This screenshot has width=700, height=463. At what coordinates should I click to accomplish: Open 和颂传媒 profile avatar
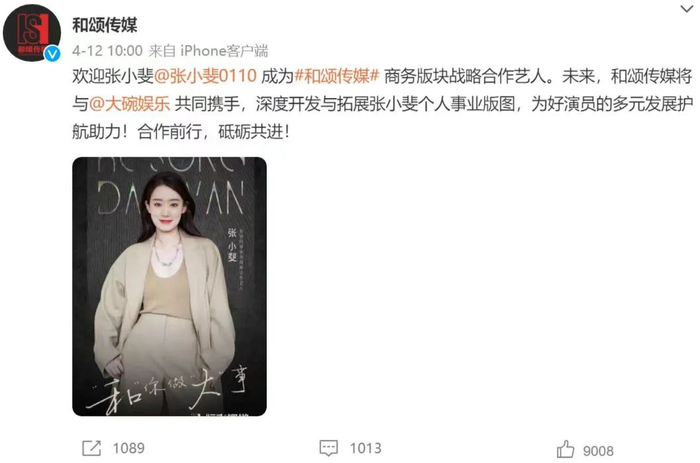(x=32, y=33)
